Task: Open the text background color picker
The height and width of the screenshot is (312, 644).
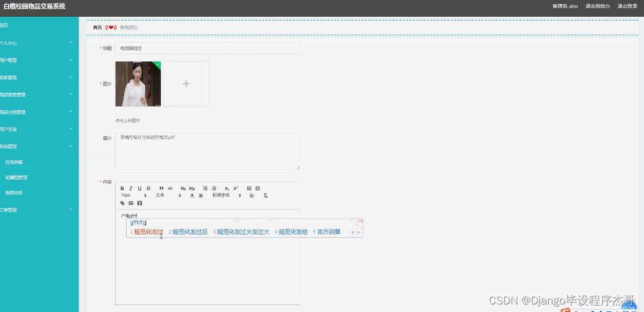Action: [201, 195]
